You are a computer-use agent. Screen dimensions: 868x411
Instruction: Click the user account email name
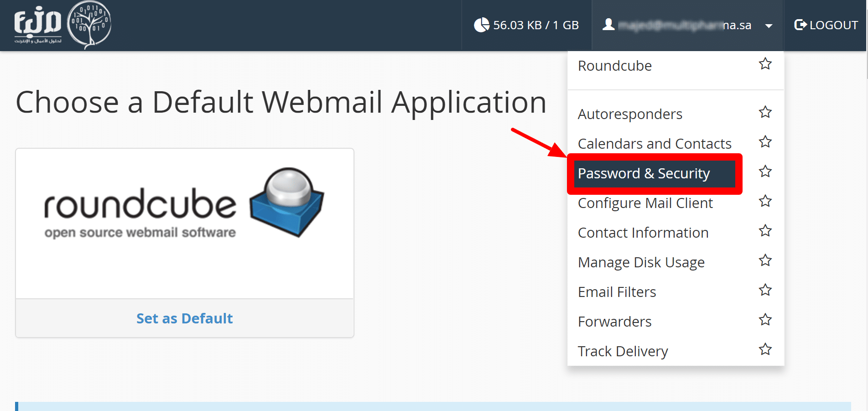[x=684, y=25]
